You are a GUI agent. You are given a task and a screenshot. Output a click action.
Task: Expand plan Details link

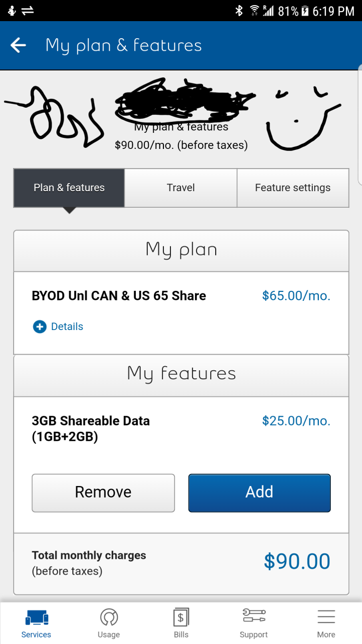(67, 327)
